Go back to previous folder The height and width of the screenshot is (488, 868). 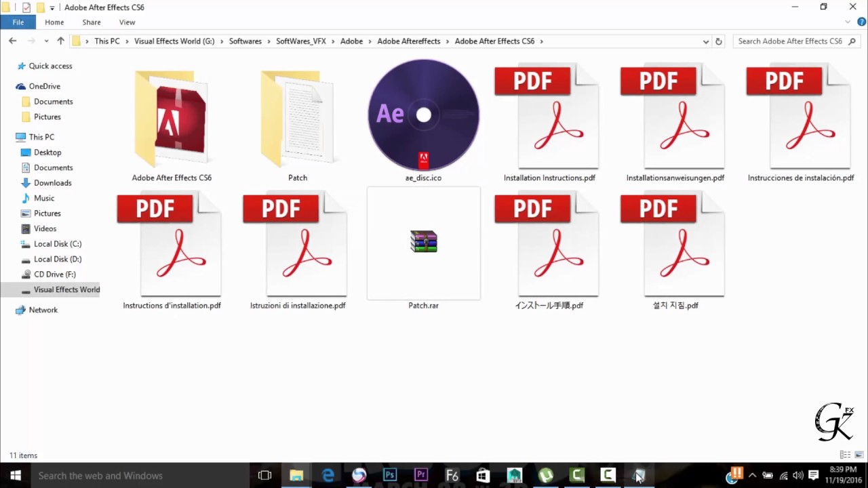click(12, 41)
